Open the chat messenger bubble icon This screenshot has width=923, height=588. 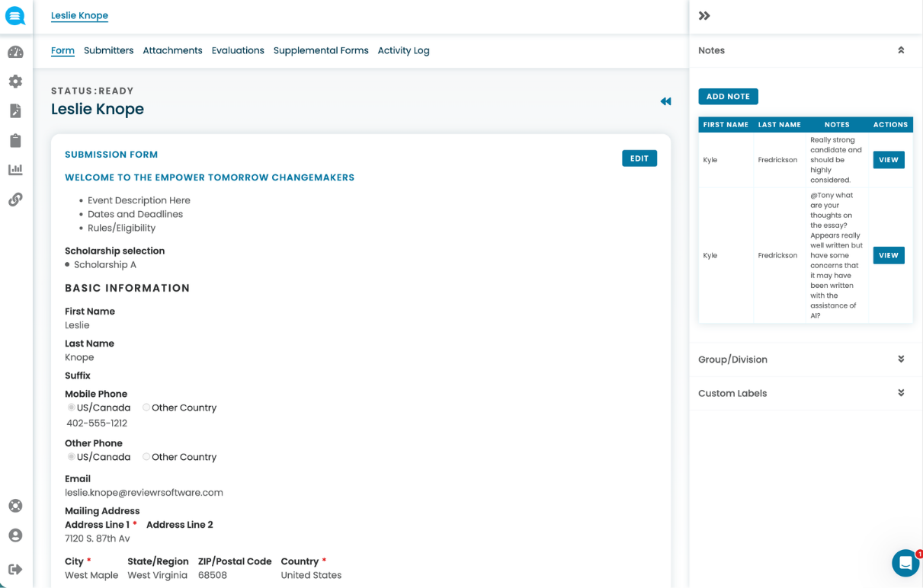[905, 563]
